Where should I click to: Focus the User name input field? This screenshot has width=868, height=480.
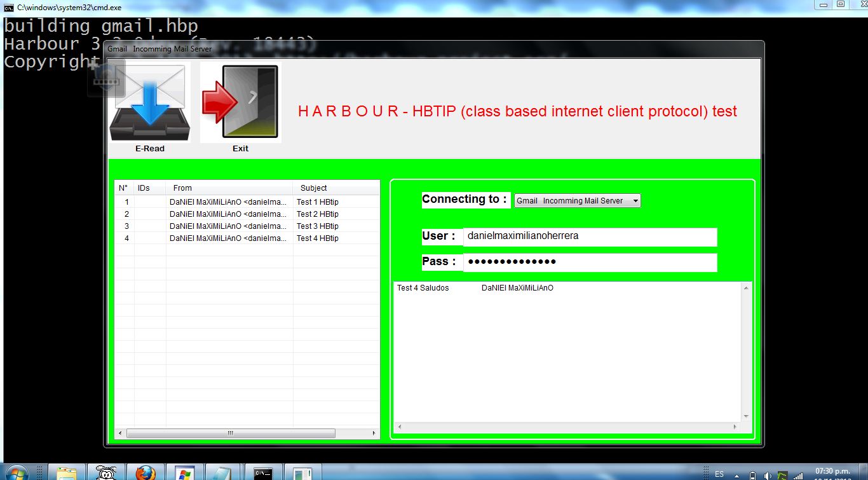click(x=590, y=237)
